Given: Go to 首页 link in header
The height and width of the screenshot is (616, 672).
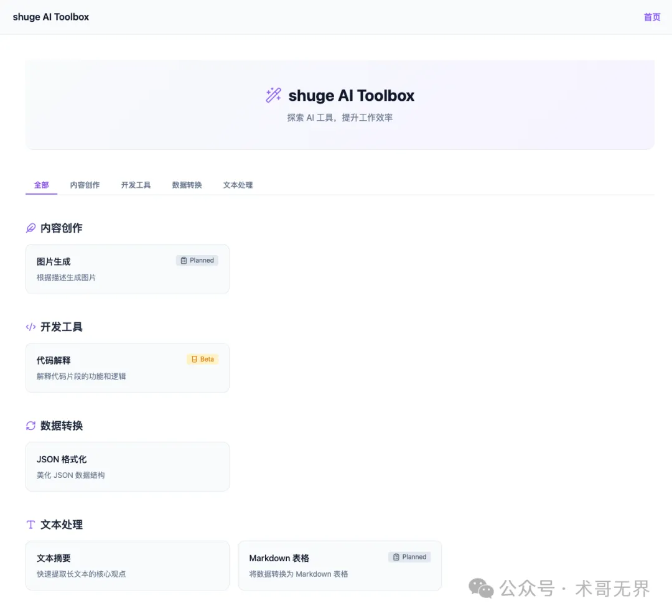Looking at the screenshot, I should point(652,17).
